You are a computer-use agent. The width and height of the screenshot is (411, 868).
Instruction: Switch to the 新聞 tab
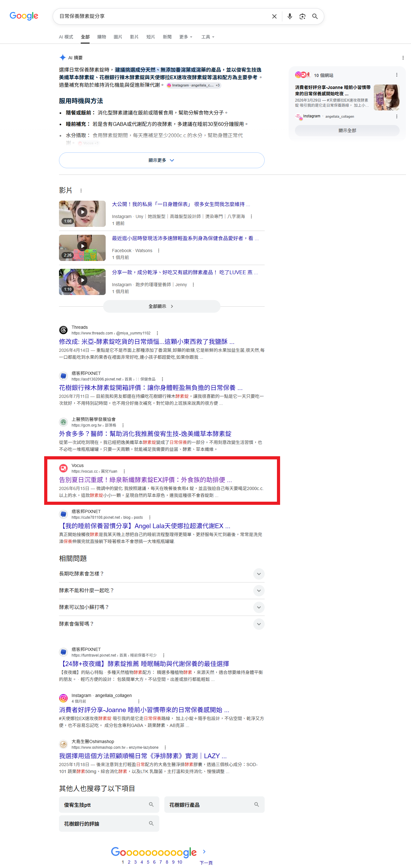167,37
